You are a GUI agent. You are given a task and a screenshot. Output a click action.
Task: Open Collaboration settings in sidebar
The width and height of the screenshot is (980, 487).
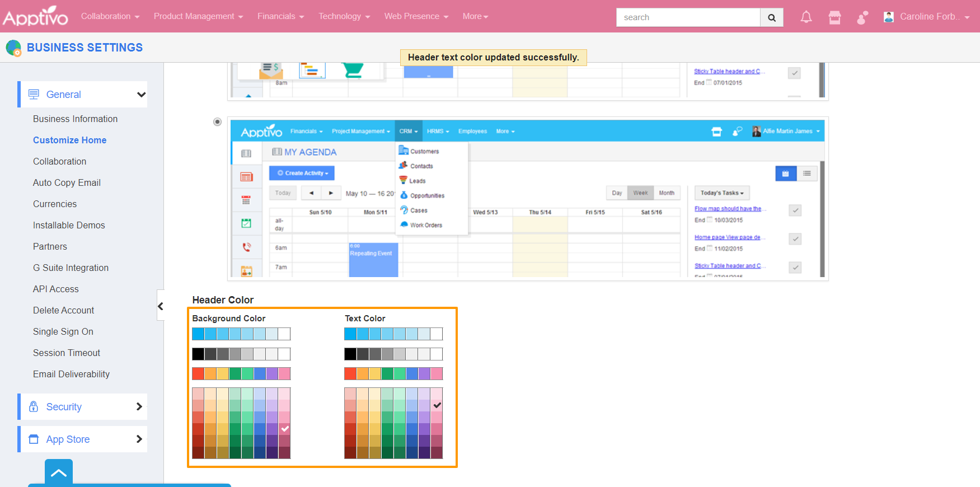(59, 161)
